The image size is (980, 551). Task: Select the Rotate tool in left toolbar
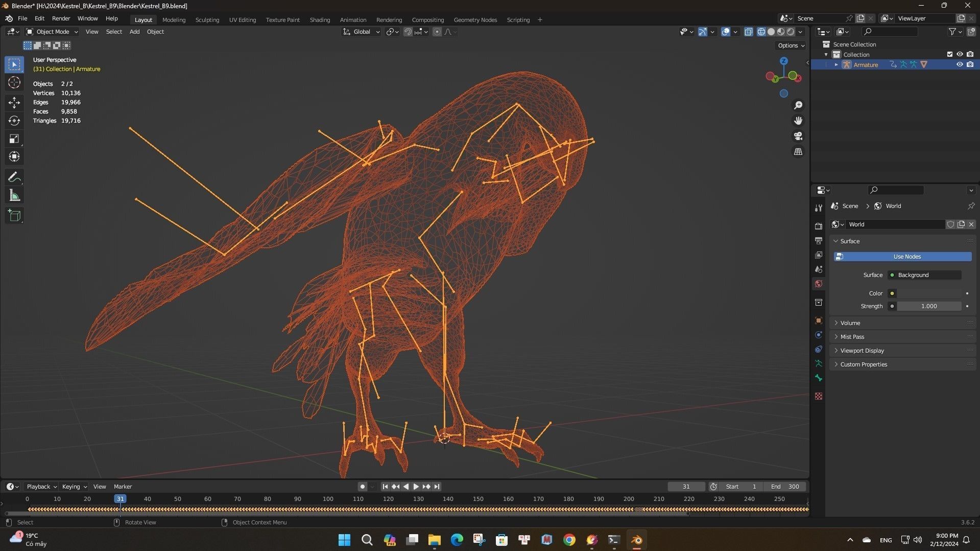click(x=14, y=121)
